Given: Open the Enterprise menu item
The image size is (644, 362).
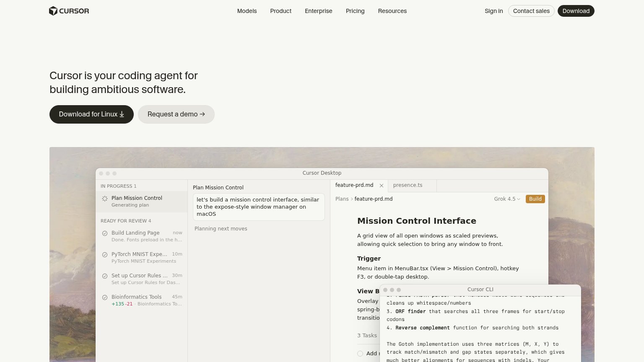Looking at the screenshot, I should click(319, 11).
